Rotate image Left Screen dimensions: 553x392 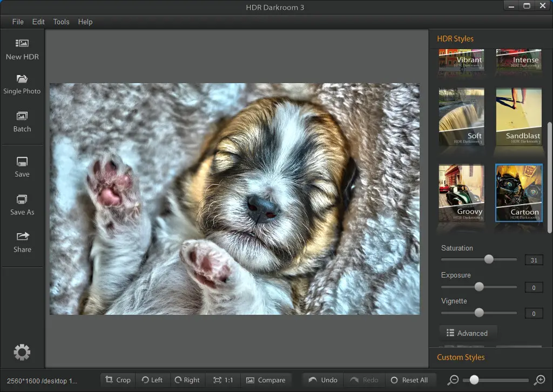152,380
